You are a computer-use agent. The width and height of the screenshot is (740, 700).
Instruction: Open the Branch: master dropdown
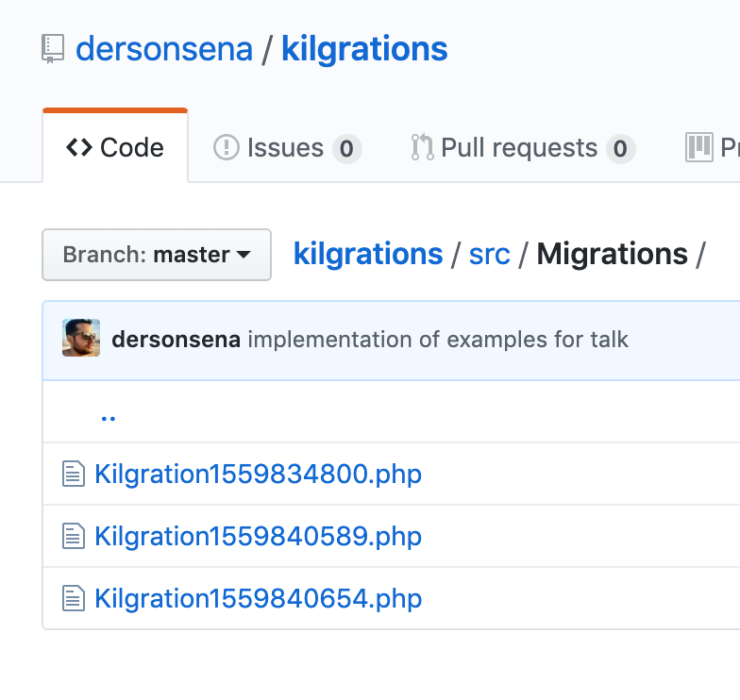(157, 255)
